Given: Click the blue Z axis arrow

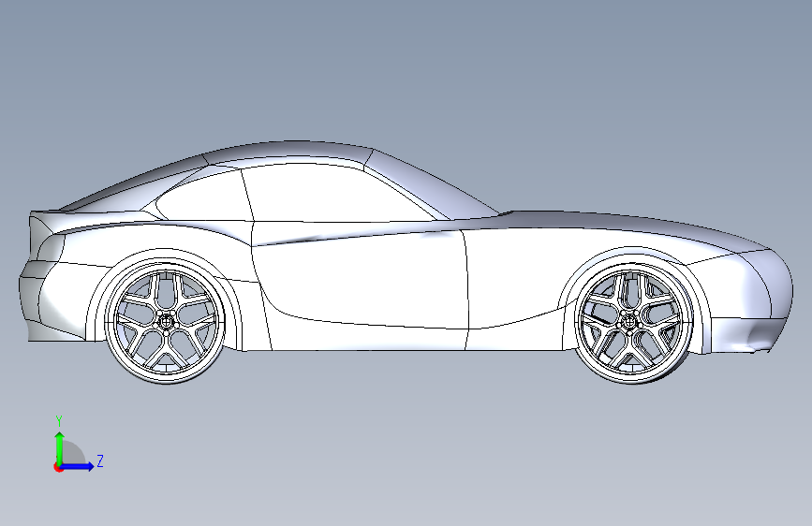Looking at the screenshot, I should 78,466.
